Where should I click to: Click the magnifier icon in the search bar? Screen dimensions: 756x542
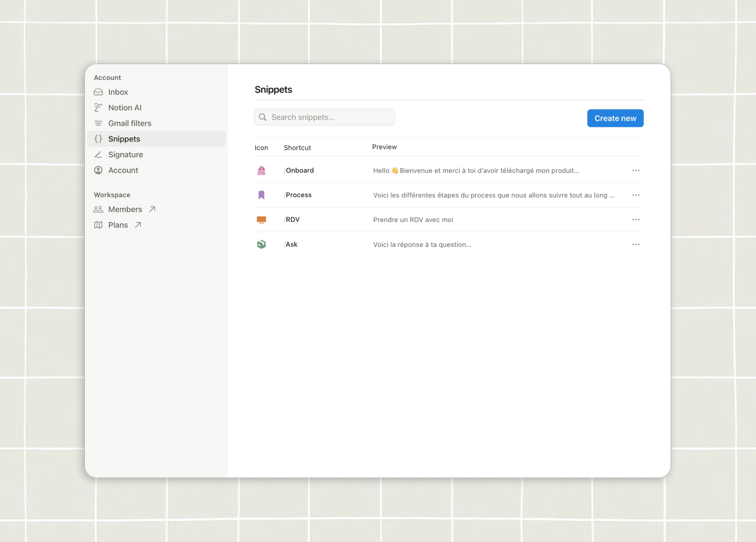coord(263,117)
